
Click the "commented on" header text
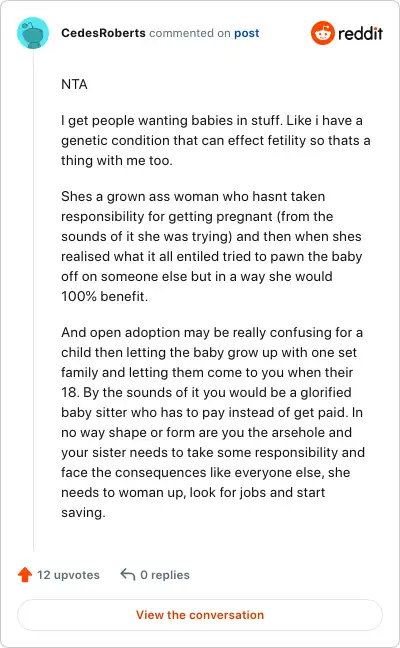190,33
